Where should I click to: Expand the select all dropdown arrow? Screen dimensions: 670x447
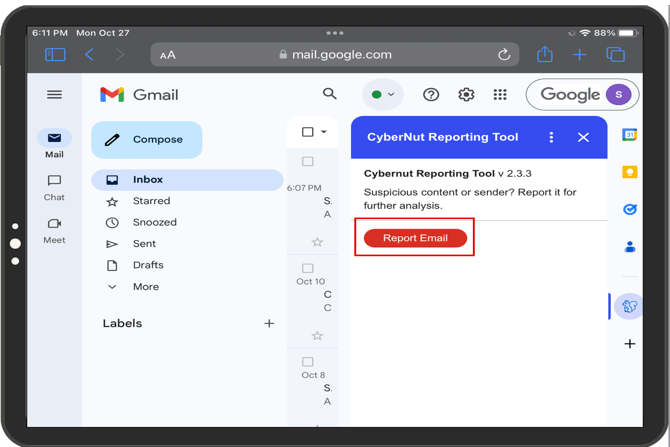324,132
